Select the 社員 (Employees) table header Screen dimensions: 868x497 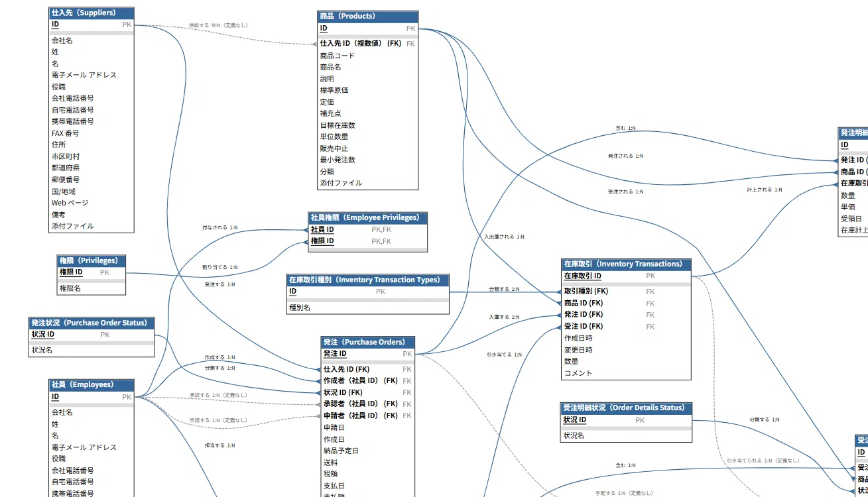click(92, 384)
